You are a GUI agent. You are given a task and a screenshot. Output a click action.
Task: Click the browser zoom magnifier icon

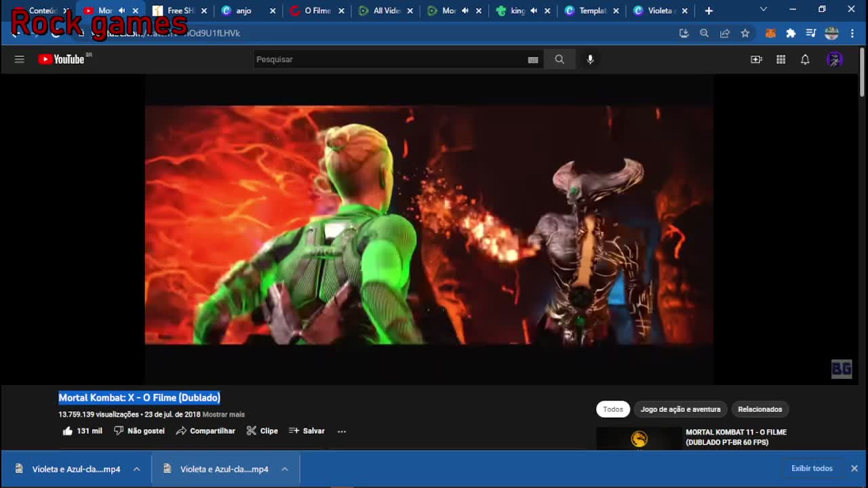coord(704,33)
